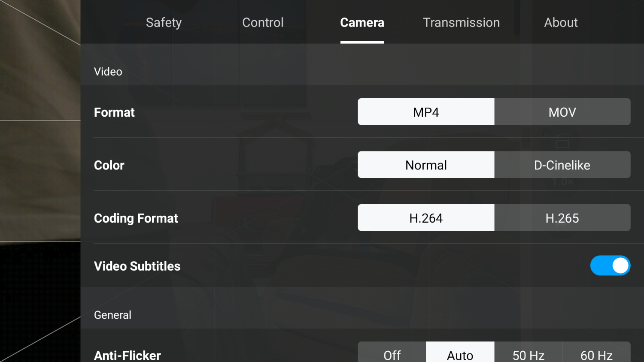Select 50 Hz anti-flicker frequency

pyautogui.click(x=528, y=354)
